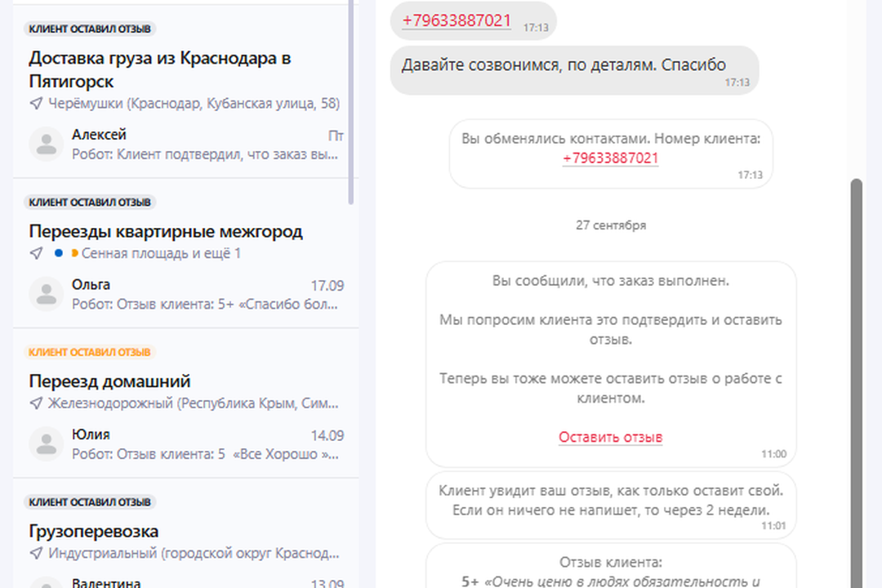The image size is (882, 588).
Task: Open the 'Оставить отзыв' link
Action: [610, 437]
